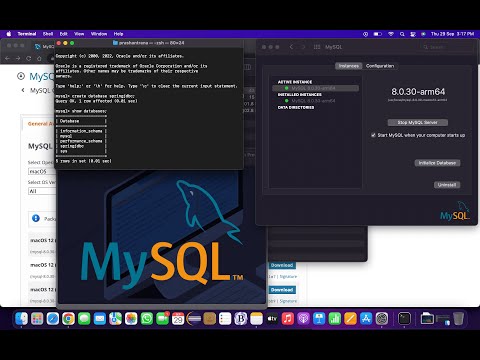Open Wi-Fi status menu
Viewport: 480px width, 360px height.
(x=391, y=34)
